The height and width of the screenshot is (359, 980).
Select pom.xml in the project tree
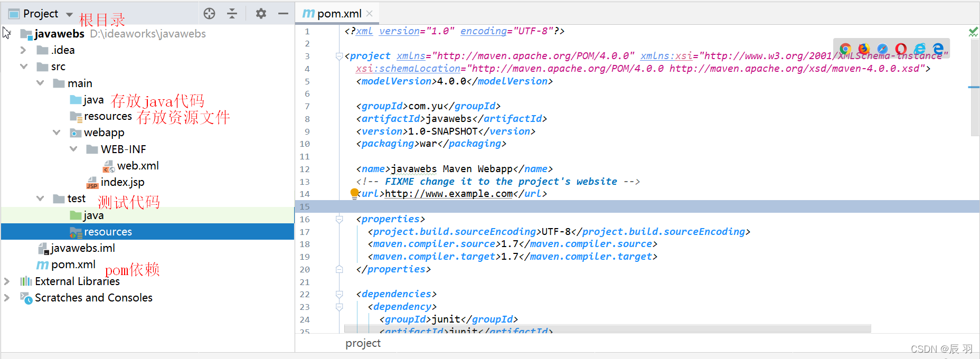click(x=73, y=264)
